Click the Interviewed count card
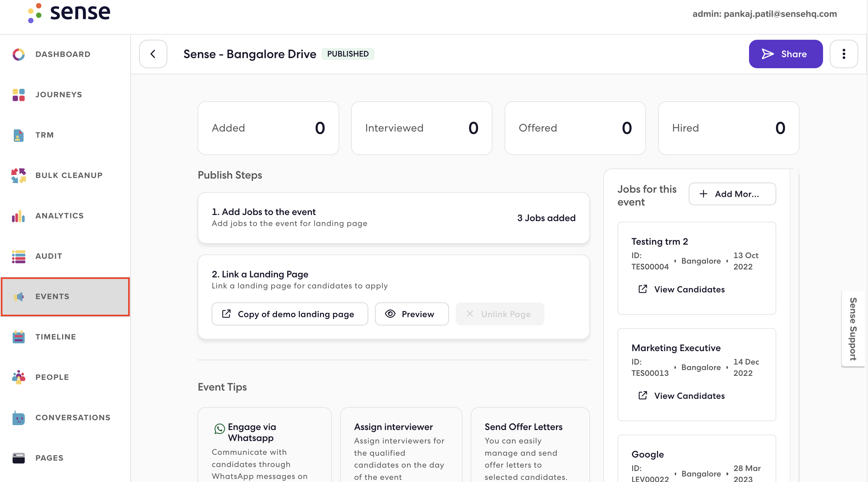Image resolution: width=868 pixels, height=482 pixels. pyautogui.click(x=421, y=128)
